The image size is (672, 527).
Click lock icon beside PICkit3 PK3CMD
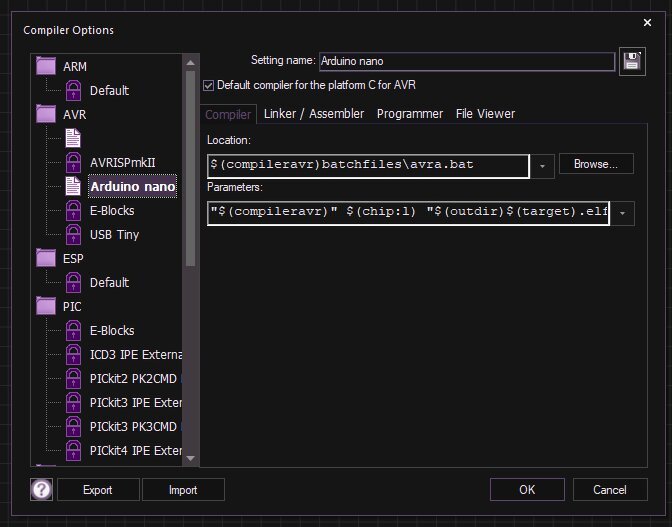point(73,426)
